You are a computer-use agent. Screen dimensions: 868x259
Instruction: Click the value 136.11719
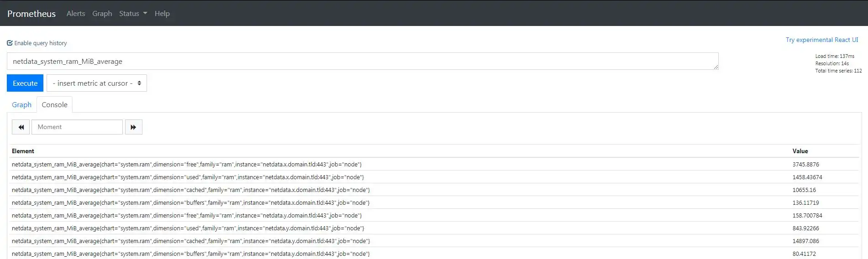pyautogui.click(x=805, y=202)
